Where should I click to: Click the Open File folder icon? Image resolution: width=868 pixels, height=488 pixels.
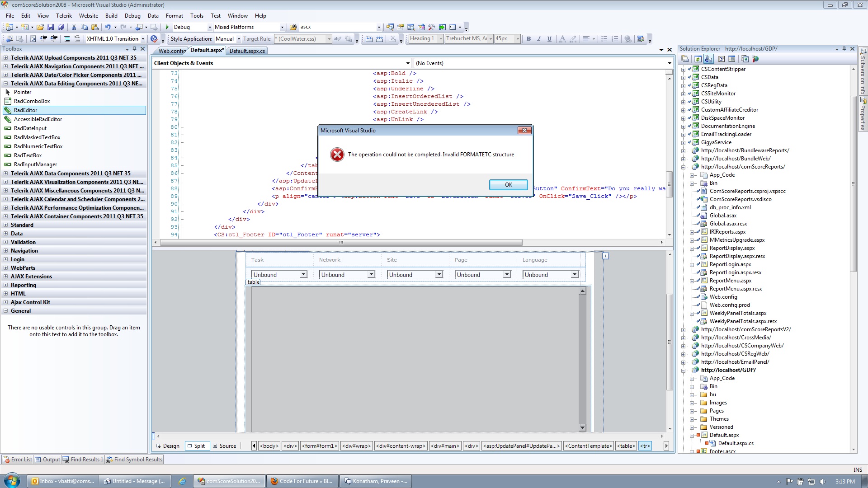click(x=40, y=27)
